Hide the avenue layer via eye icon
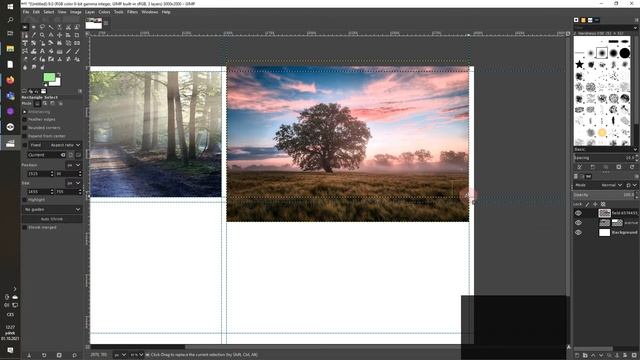The height and width of the screenshot is (360, 640). (578, 223)
